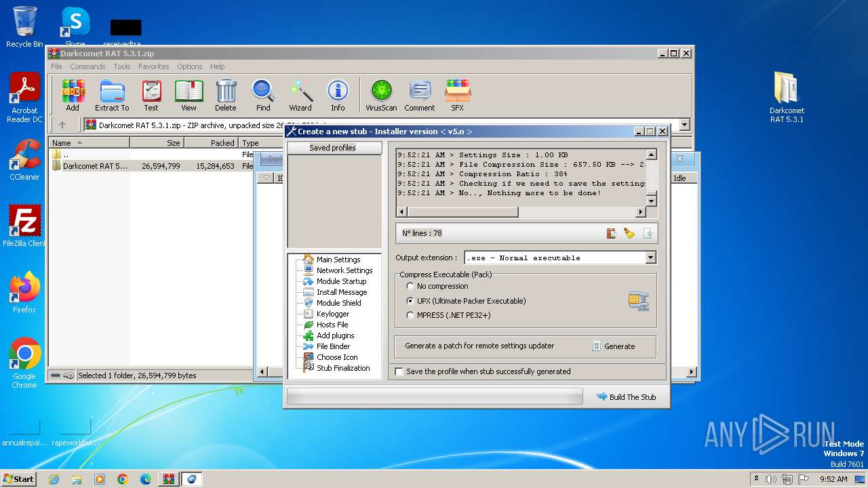Toggle Save the profile when stub generated
The width and height of the screenshot is (868, 488).
tap(399, 371)
